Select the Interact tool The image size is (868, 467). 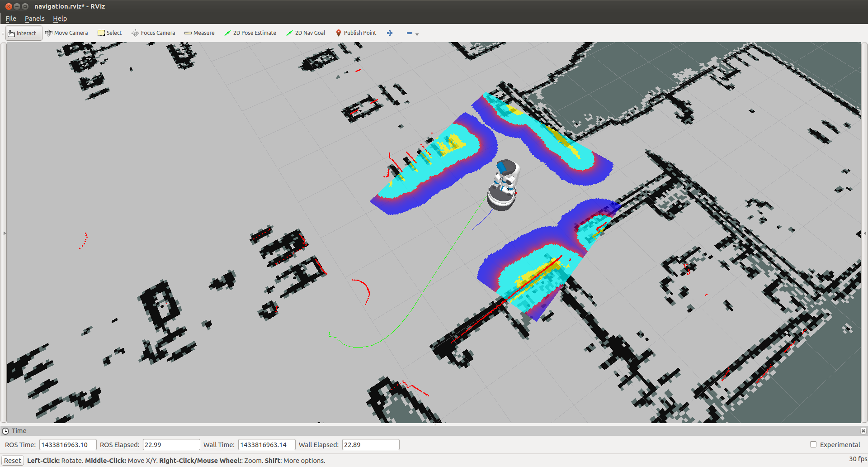[x=23, y=33]
